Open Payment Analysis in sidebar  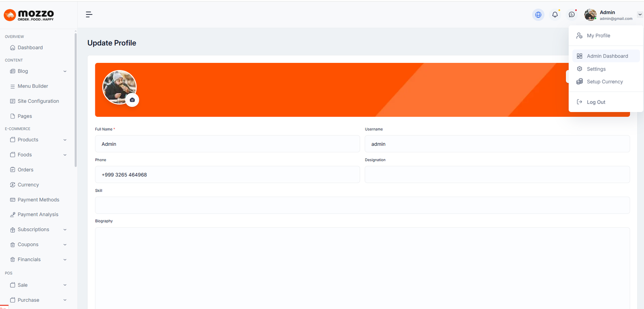[38, 215]
